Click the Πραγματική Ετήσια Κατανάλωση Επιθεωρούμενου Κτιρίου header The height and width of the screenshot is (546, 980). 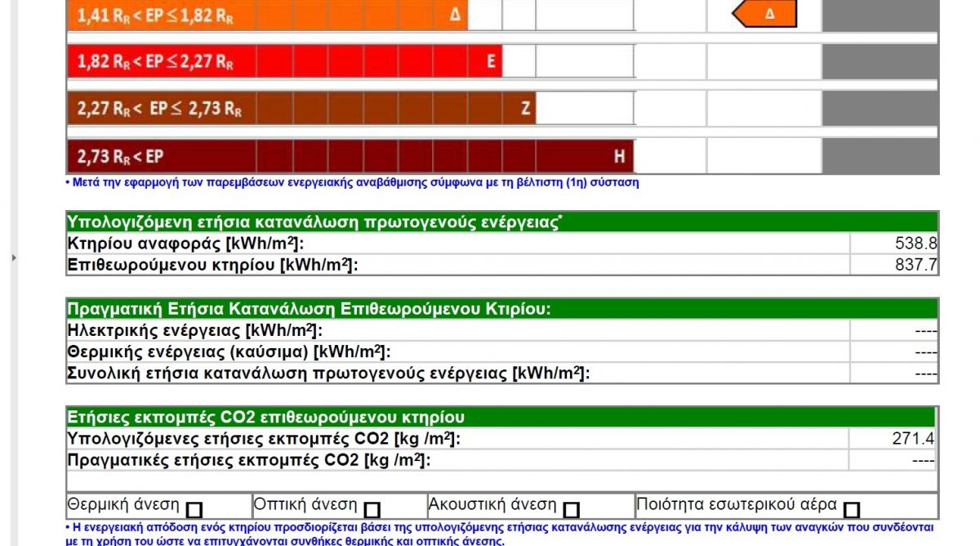click(x=502, y=309)
